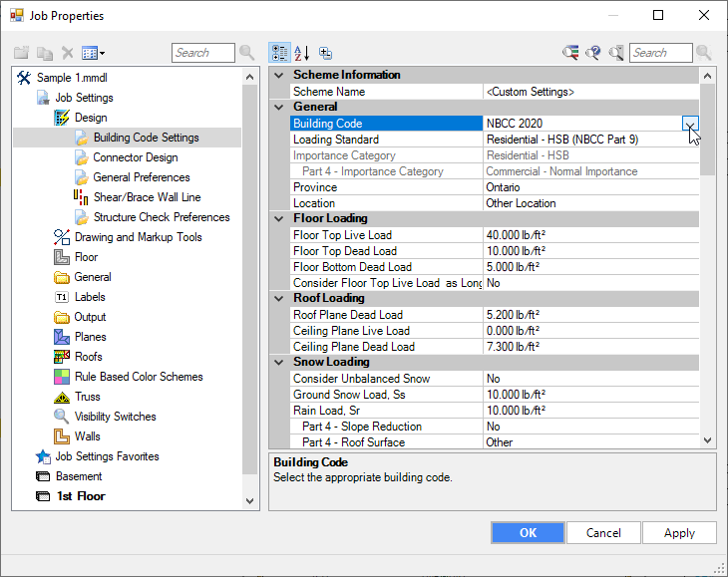The image size is (728, 577).
Task: Click the property grid search field
Action: coord(660,53)
